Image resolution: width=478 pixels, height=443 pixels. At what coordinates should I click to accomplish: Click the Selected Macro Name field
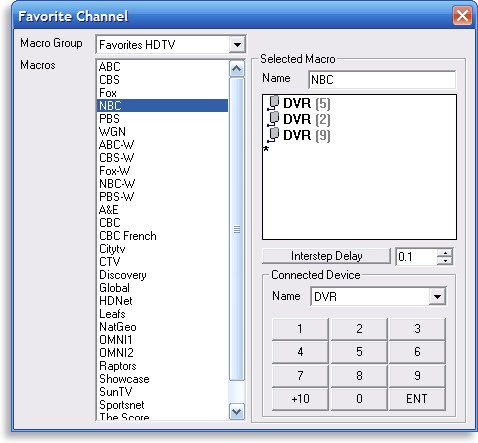click(382, 80)
